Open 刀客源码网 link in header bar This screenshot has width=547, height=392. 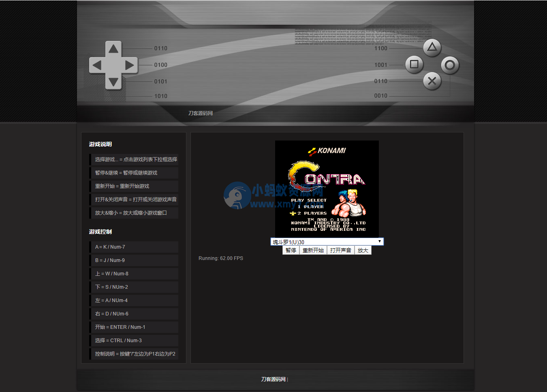pyautogui.click(x=200, y=113)
